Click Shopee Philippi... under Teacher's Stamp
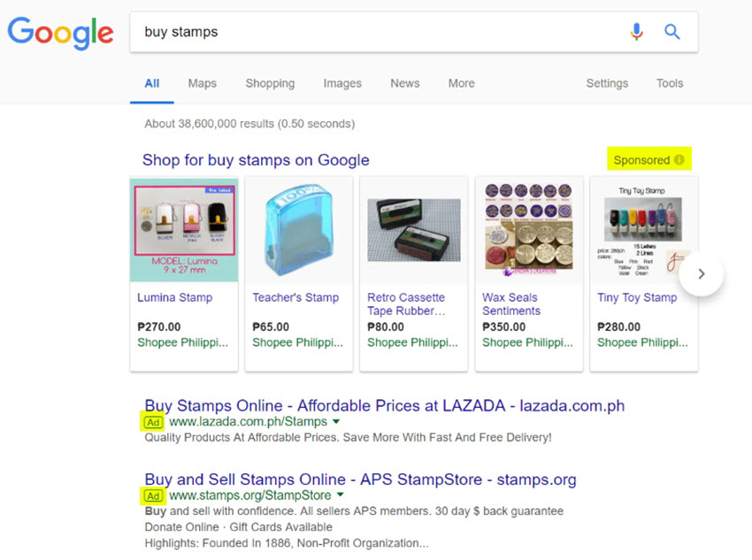The image size is (752, 560). click(298, 342)
